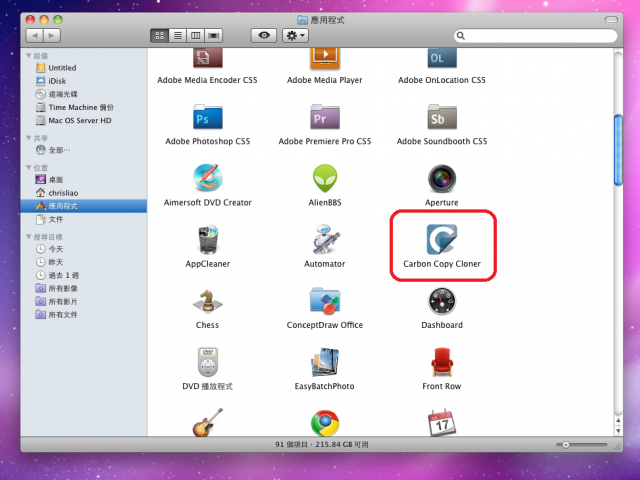Viewport: 640px width, 480px height.
Task: Select the Aperture camera lens icon
Action: point(442,178)
